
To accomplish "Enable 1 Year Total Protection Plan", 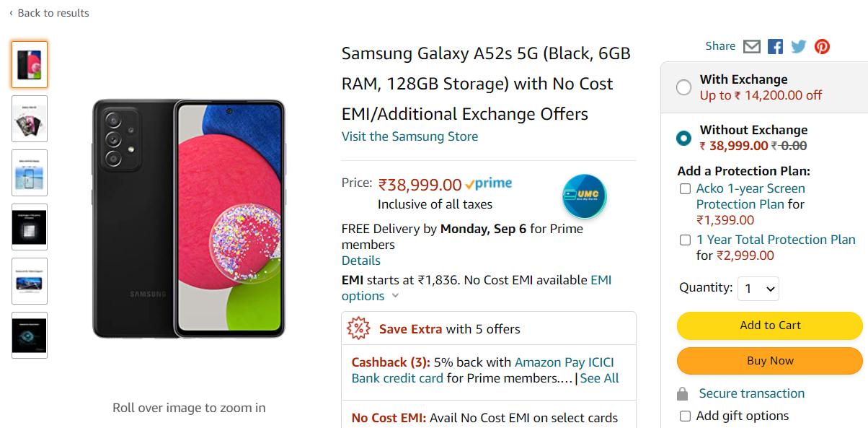I will point(685,240).
